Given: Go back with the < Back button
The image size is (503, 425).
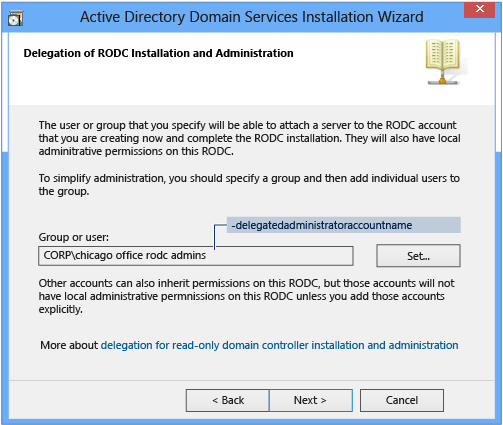Looking at the screenshot, I should tap(228, 400).
